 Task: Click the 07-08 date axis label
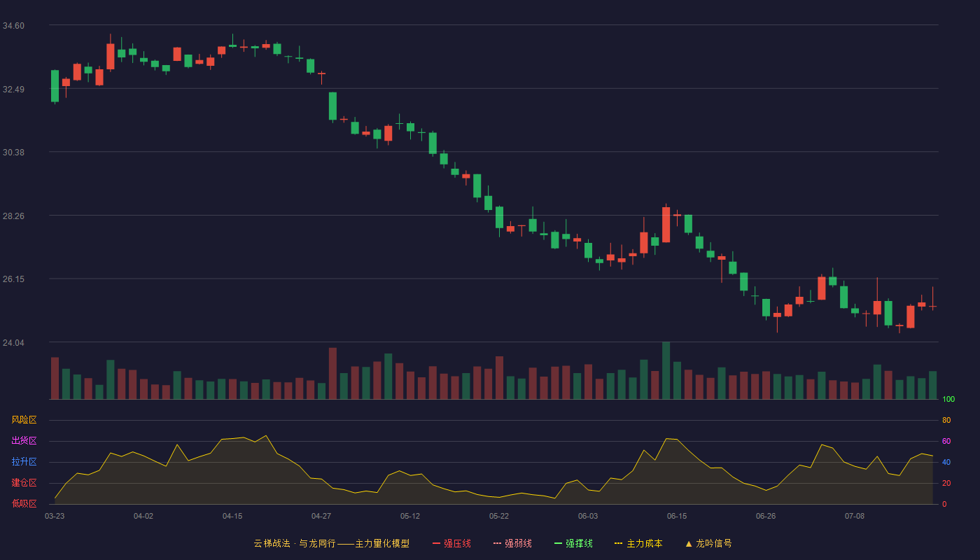pyautogui.click(x=855, y=516)
